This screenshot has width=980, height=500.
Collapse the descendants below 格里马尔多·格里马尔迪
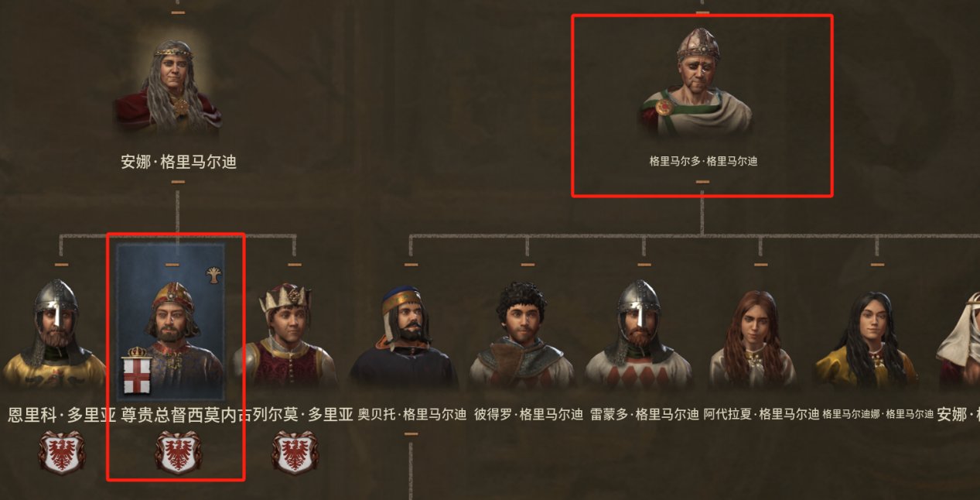[702, 182]
